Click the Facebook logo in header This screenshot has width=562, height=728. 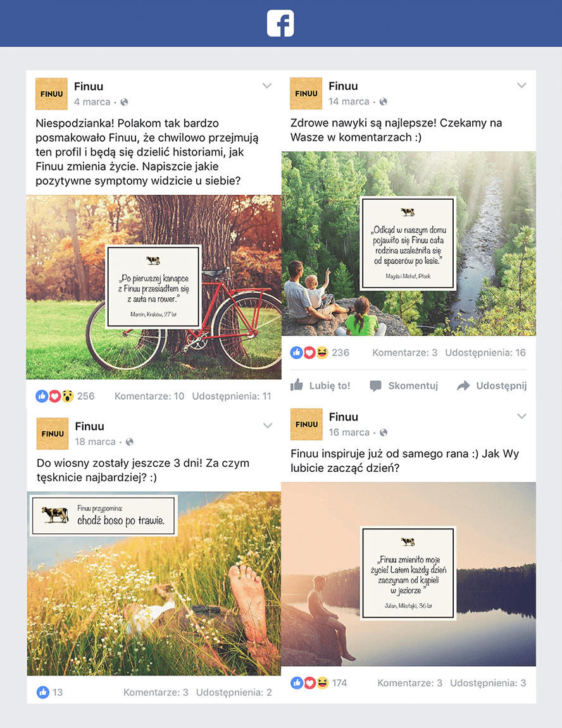280,23
